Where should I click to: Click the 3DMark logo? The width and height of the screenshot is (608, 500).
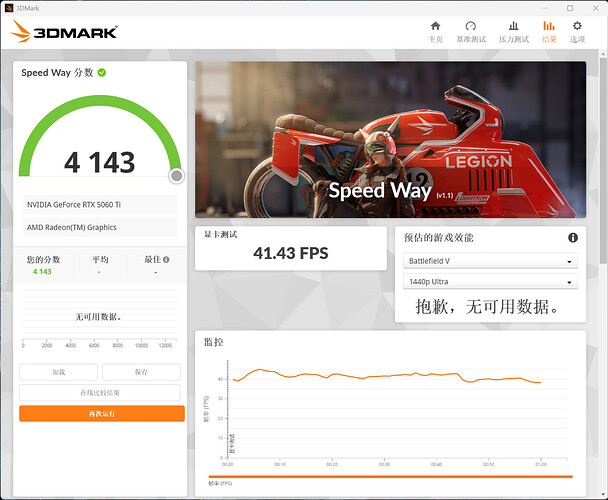click(64, 31)
